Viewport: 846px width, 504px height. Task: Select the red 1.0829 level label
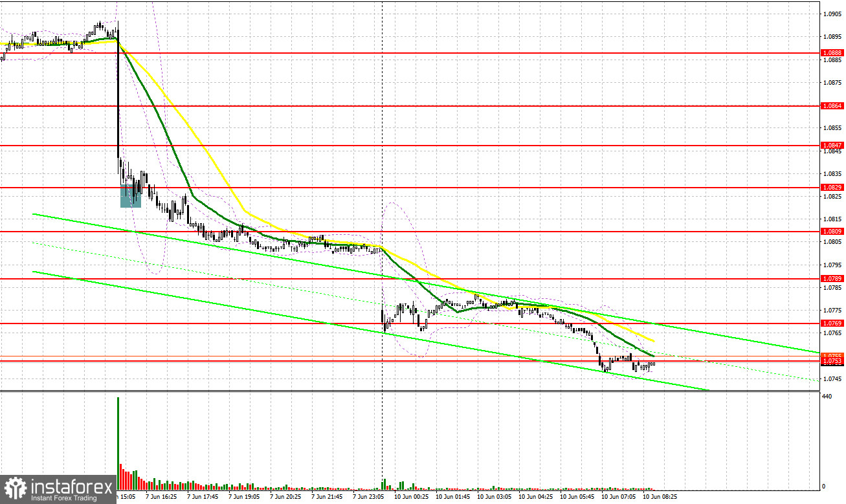(x=831, y=187)
